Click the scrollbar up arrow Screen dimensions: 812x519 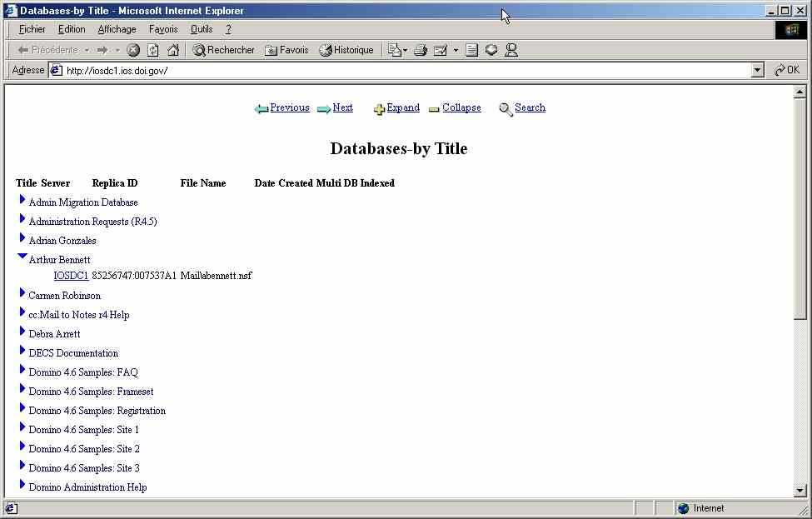point(800,92)
